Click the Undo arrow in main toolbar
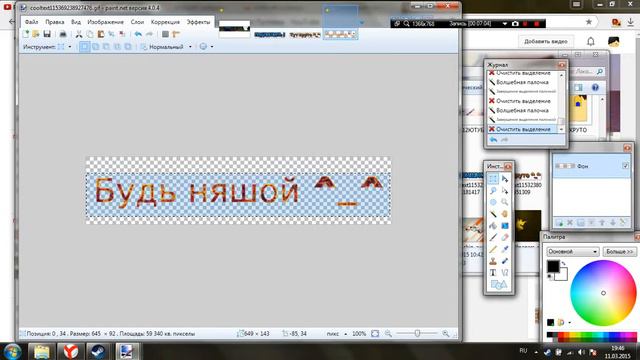This screenshot has width=640, height=360. 138,34
